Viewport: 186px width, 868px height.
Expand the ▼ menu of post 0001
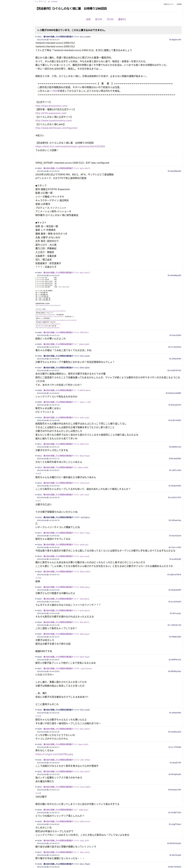click(36, 37)
